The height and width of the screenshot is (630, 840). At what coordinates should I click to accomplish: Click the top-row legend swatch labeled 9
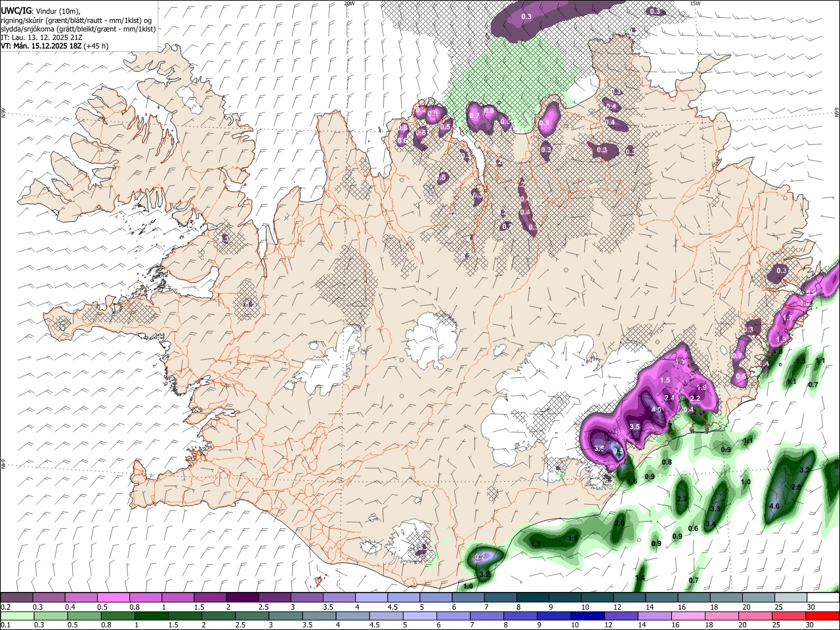pos(564,598)
